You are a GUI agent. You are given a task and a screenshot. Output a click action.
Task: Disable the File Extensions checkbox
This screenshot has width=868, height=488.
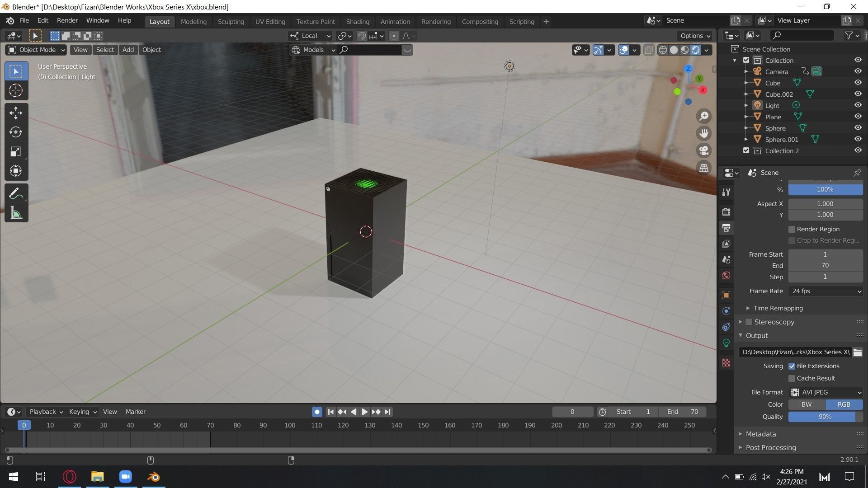(x=792, y=366)
